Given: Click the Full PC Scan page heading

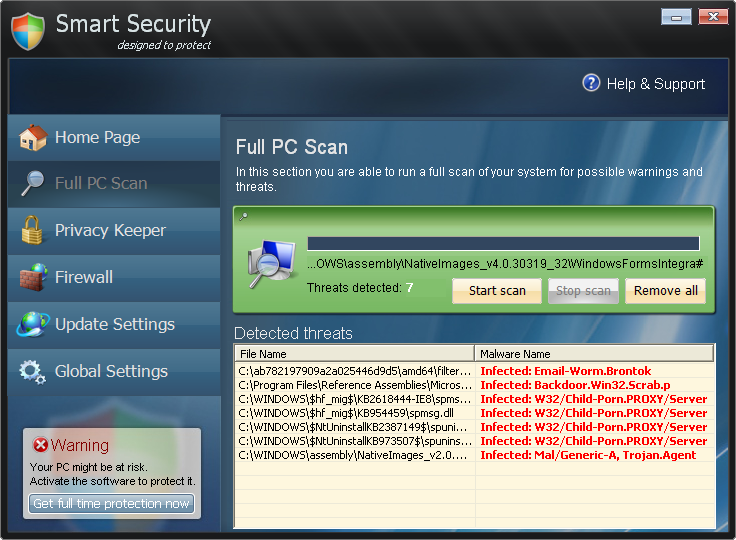Looking at the screenshot, I should click(x=291, y=147).
